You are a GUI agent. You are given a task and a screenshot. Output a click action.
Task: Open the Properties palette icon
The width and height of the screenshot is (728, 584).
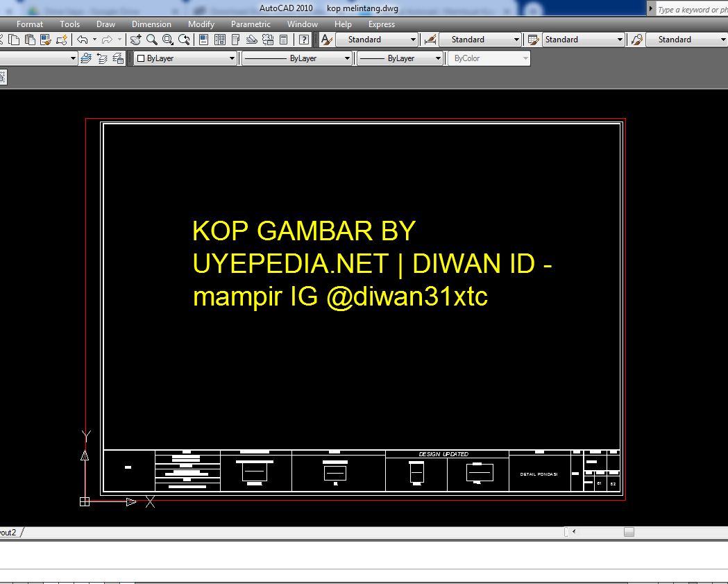coord(203,40)
